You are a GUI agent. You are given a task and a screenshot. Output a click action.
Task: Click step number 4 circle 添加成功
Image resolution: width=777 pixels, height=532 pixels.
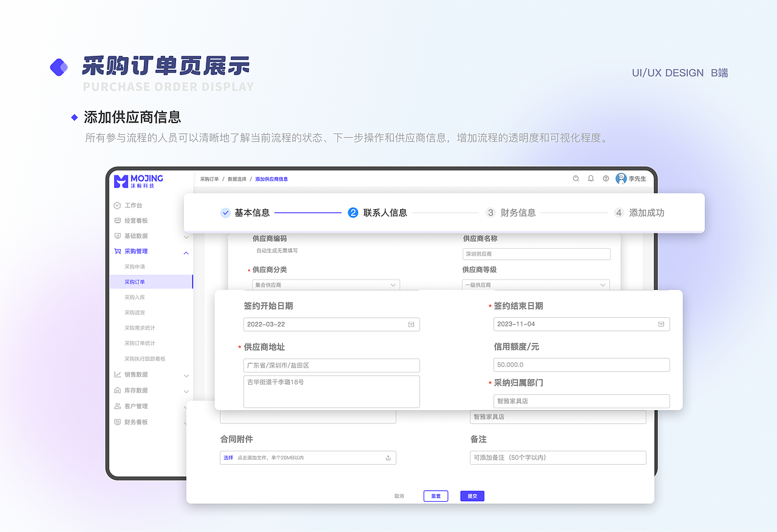click(x=619, y=213)
